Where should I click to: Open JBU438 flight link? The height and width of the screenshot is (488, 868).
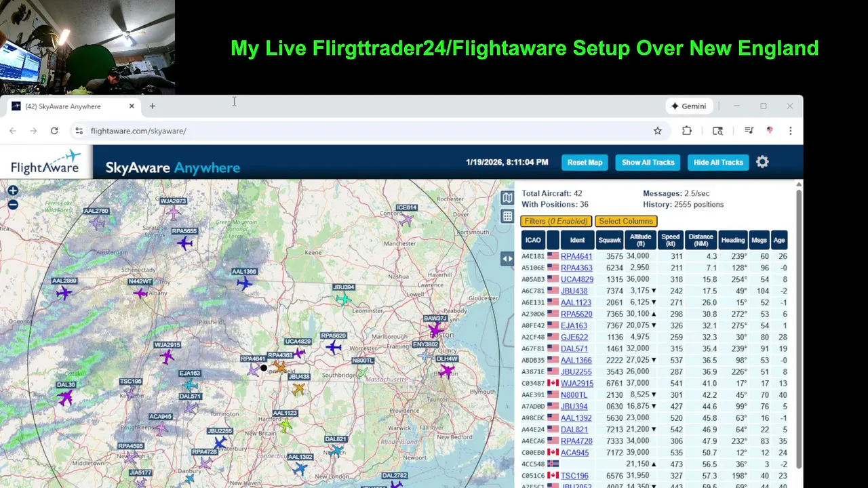[574, 291]
